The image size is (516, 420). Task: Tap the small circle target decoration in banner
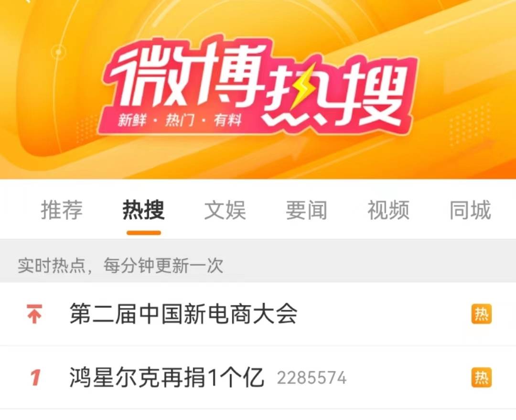click(59, 52)
